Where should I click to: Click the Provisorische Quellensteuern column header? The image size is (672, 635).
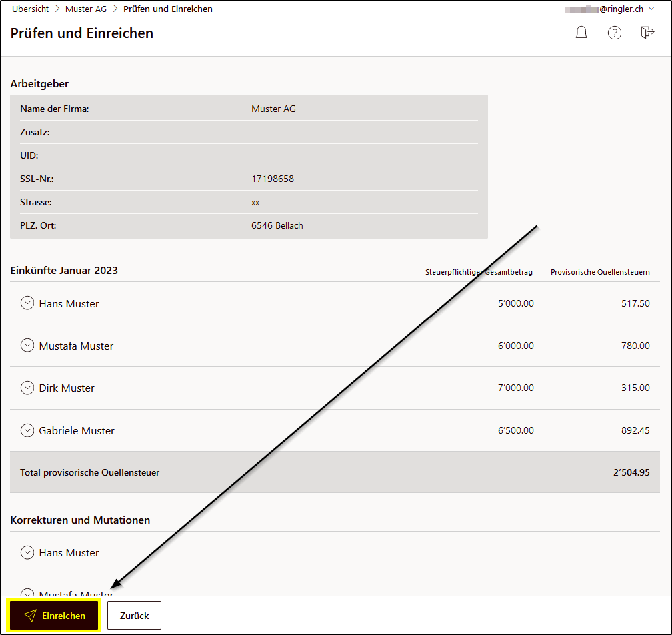pyautogui.click(x=600, y=272)
